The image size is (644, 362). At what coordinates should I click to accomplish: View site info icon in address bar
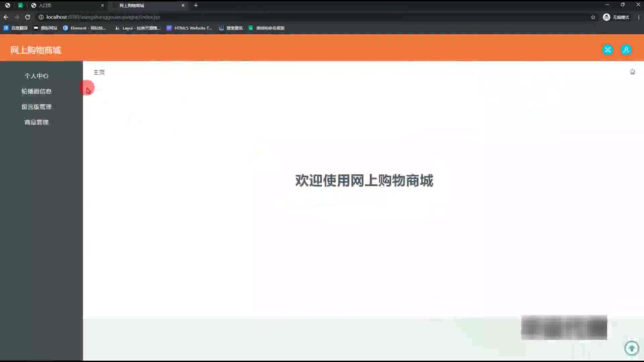pos(41,17)
